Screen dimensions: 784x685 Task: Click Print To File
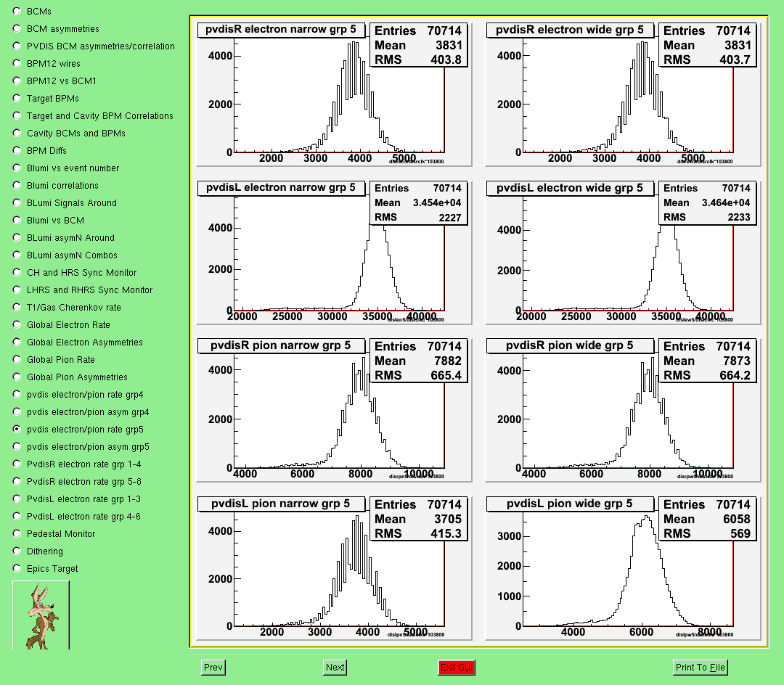click(700, 668)
